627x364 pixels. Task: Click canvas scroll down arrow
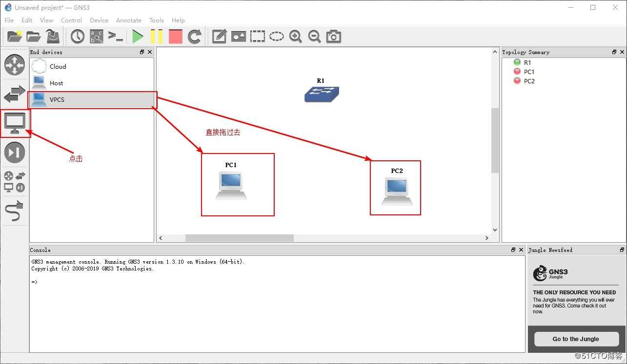(x=495, y=230)
